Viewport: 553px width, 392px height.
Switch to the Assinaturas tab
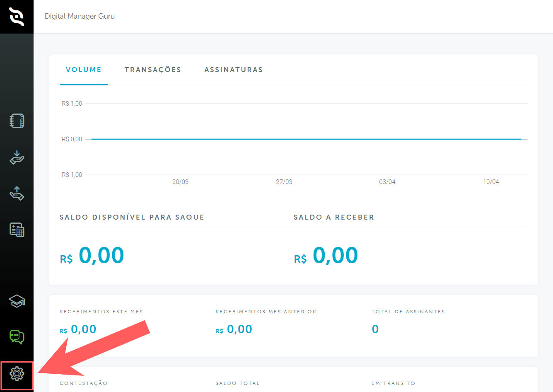[234, 70]
